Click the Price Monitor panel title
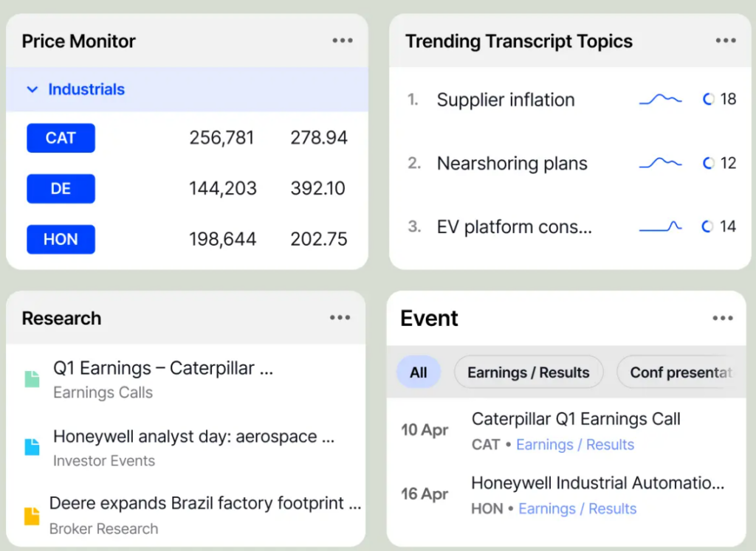 pyautogui.click(x=78, y=41)
